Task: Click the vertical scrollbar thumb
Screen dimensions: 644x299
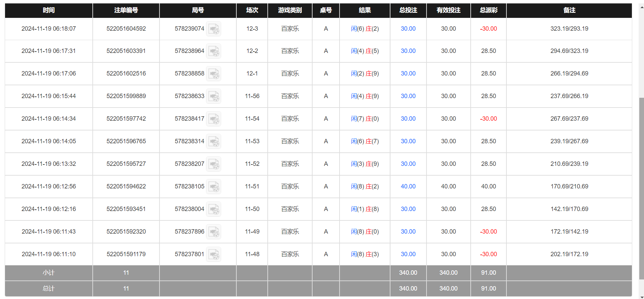Action: [641, 188]
